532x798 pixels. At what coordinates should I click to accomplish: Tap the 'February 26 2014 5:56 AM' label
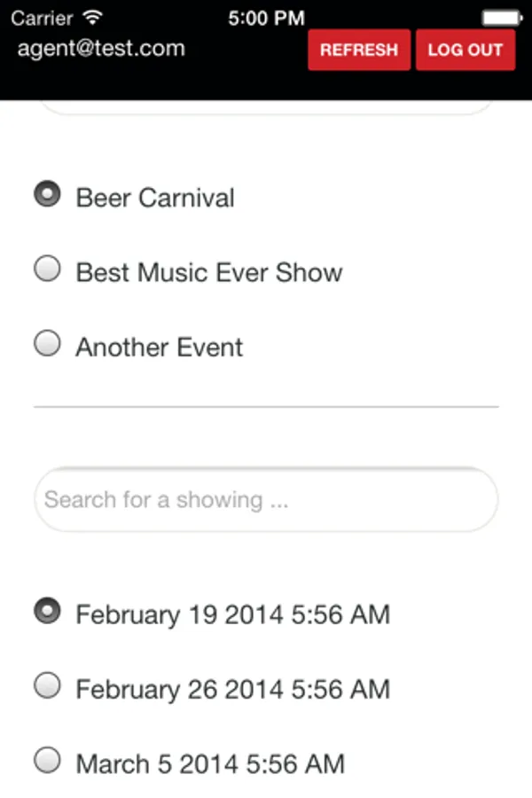[232, 689]
